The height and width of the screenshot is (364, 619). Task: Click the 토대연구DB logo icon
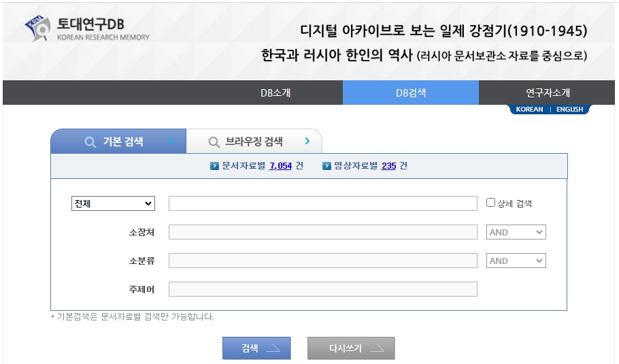tap(38, 29)
